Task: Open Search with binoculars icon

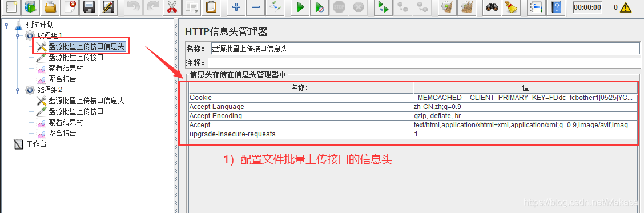Action: 492,7
